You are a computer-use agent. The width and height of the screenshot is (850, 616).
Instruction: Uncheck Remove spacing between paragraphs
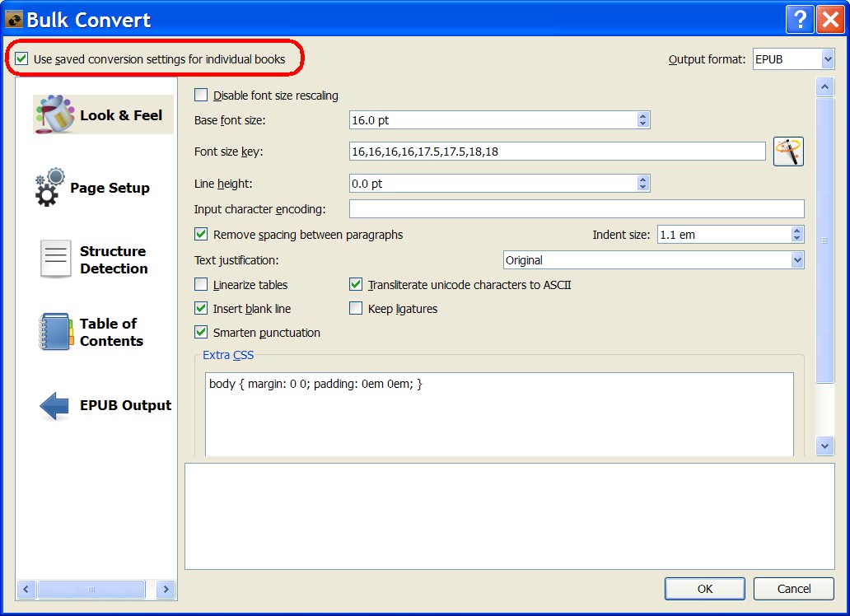pyautogui.click(x=201, y=234)
